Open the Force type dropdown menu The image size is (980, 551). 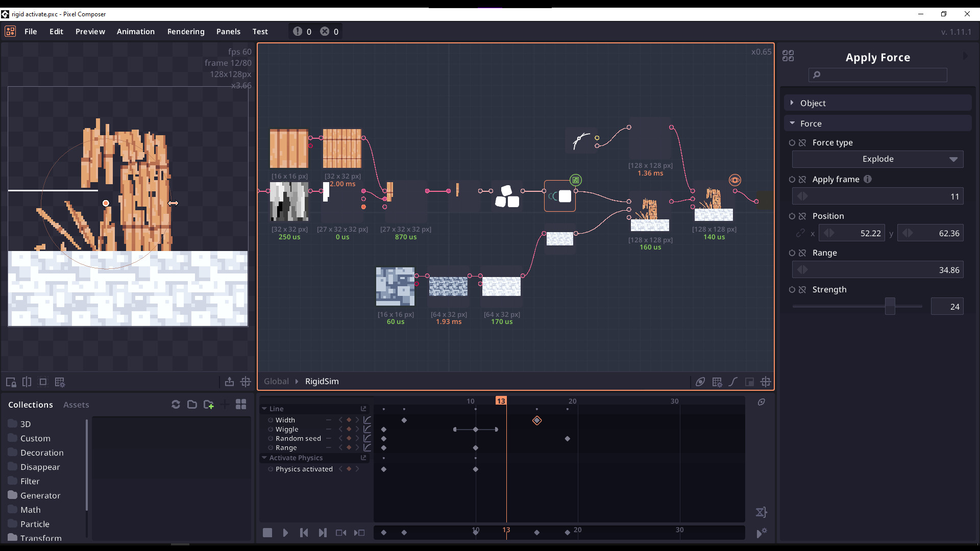tap(878, 159)
